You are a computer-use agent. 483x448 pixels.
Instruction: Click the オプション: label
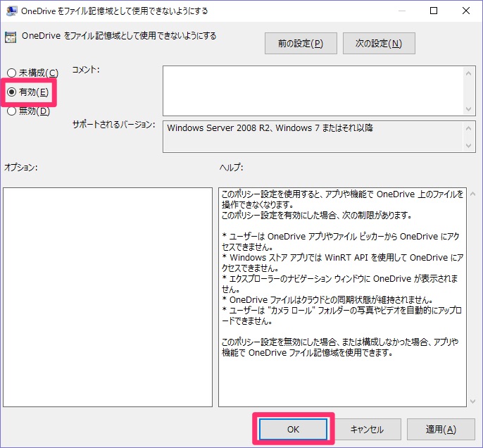coord(21,168)
